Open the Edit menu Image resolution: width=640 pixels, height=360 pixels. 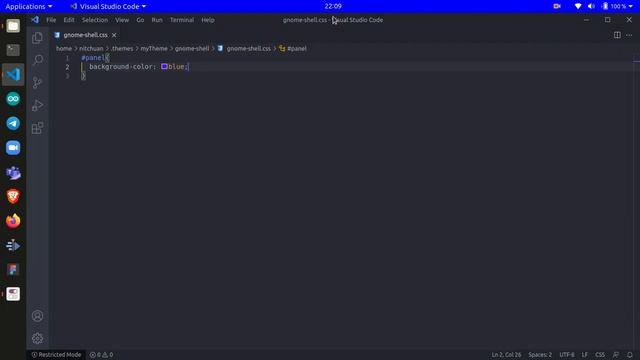pos(69,20)
